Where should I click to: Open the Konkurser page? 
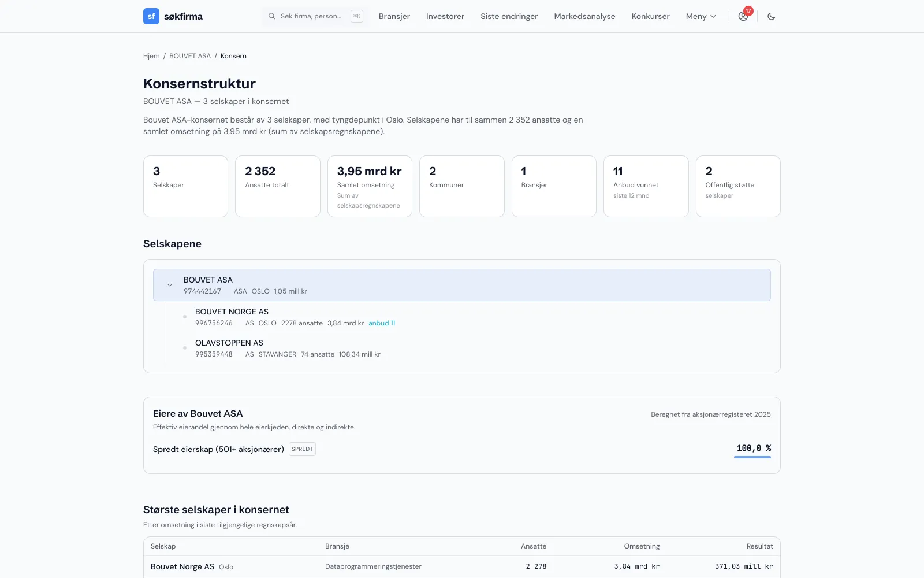651,16
